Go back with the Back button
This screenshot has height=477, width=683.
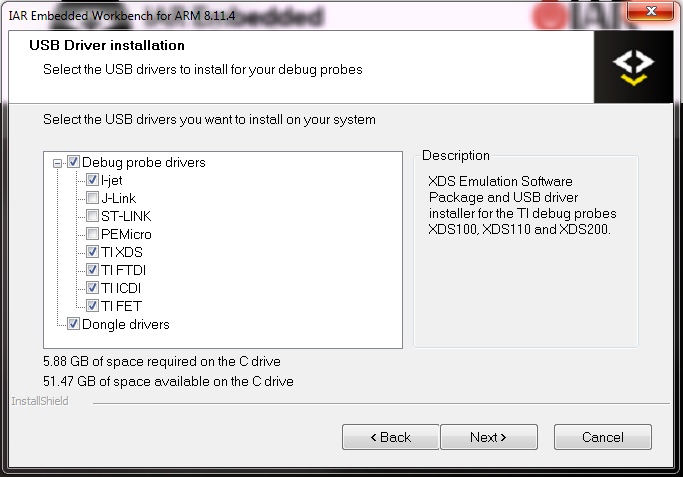pyautogui.click(x=390, y=437)
